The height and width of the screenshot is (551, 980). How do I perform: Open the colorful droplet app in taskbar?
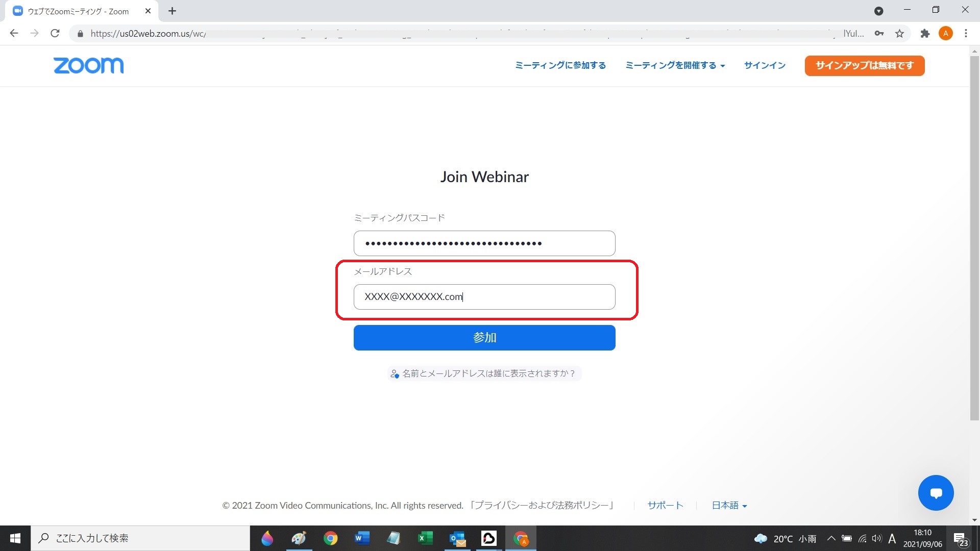point(267,538)
